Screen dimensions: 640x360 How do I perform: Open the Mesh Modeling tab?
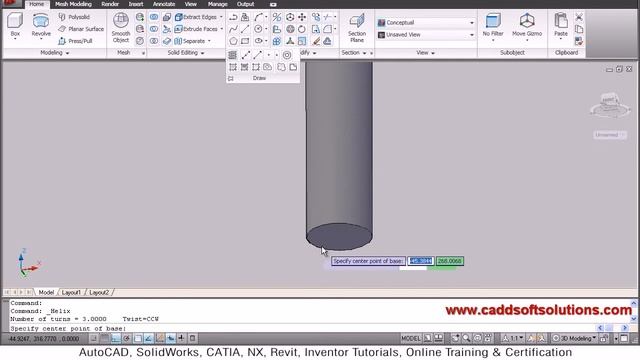click(73, 4)
